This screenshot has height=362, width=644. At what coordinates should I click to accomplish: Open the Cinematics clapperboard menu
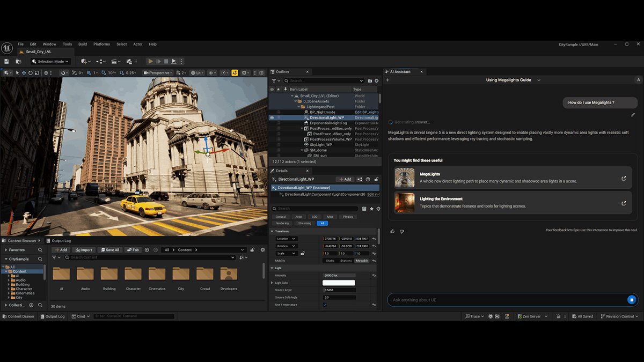click(x=114, y=62)
